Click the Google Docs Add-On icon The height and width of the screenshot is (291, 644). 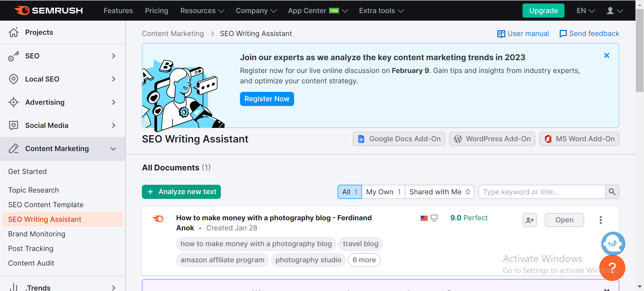click(x=361, y=139)
